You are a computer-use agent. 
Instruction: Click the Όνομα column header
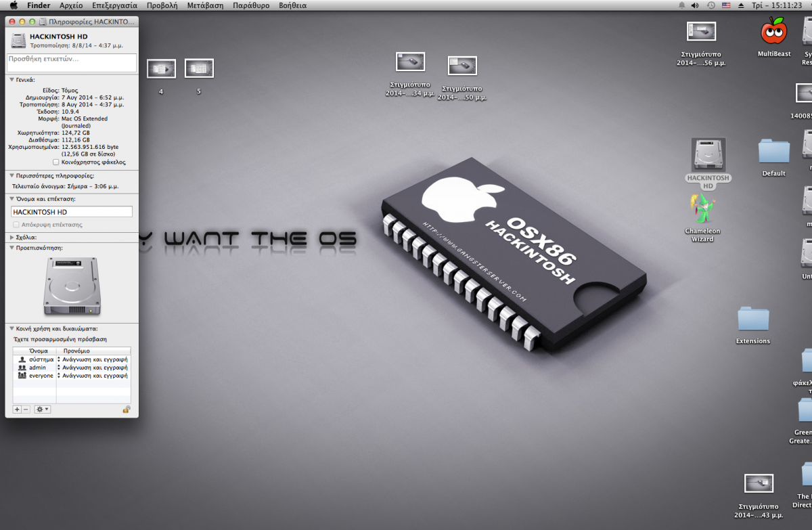(38, 351)
